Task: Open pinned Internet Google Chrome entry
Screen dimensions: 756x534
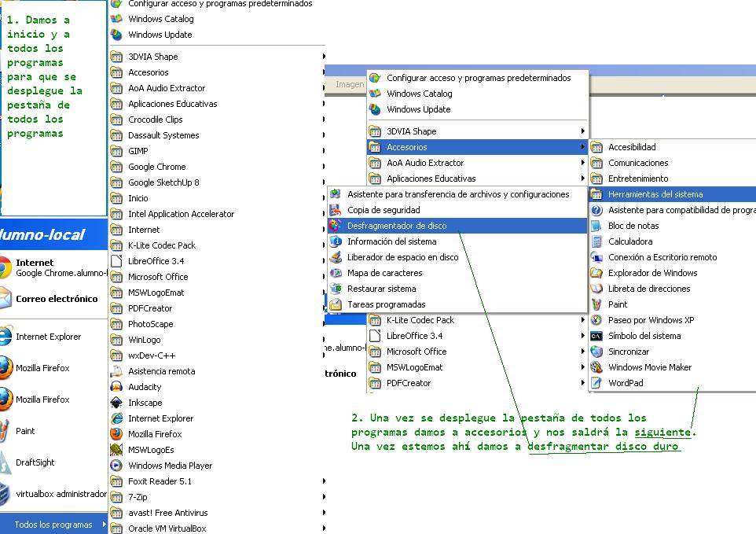Action: (x=53, y=267)
